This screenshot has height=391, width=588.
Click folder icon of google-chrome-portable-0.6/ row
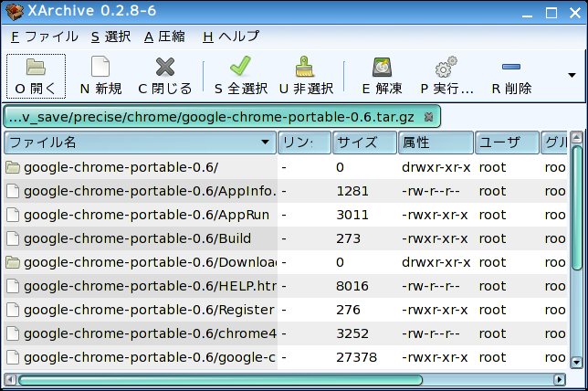pos(13,167)
